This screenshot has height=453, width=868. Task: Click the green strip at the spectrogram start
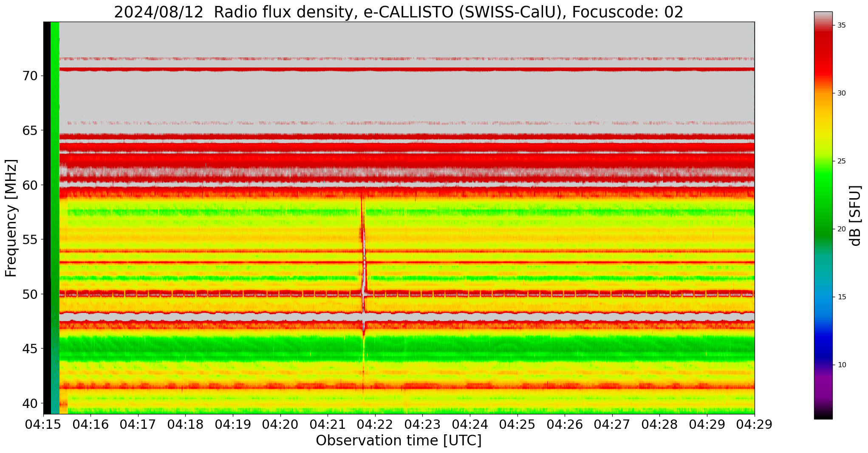(x=55, y=218)
